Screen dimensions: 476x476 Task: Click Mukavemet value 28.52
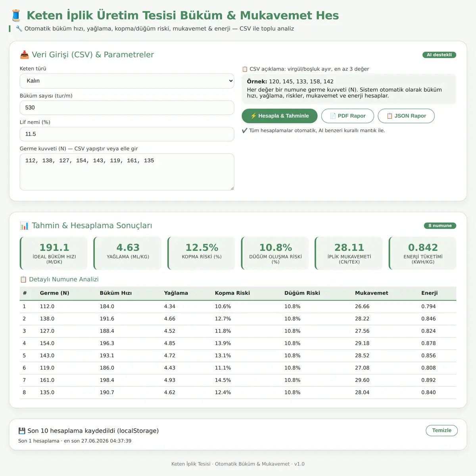pyautogui.click(x=362, y=356)
